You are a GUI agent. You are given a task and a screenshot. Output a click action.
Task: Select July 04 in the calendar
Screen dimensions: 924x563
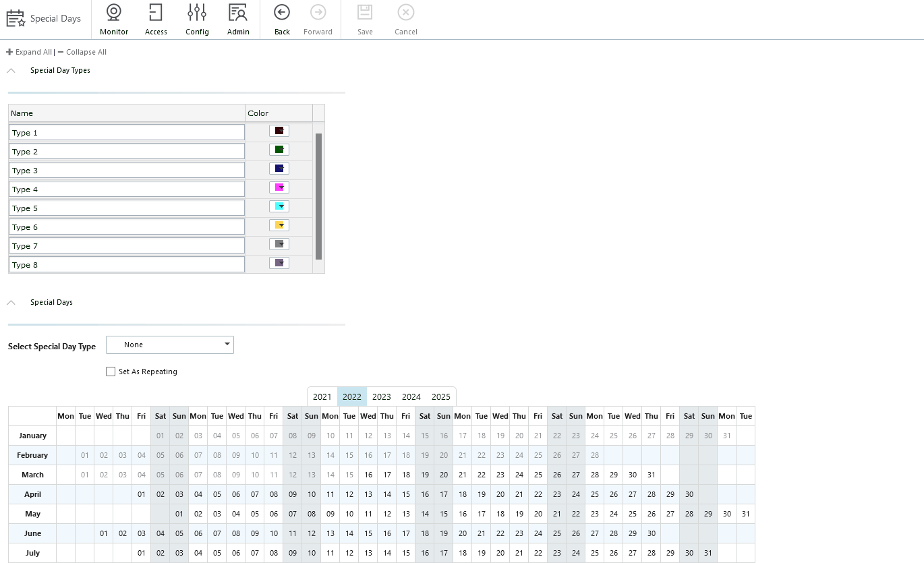coord(198,553)
